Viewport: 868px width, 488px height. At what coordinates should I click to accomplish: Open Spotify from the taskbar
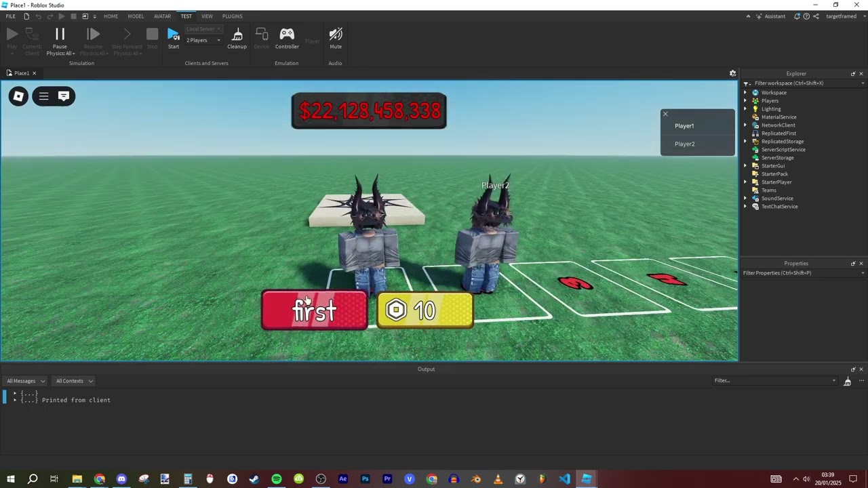tap(277, 479)
